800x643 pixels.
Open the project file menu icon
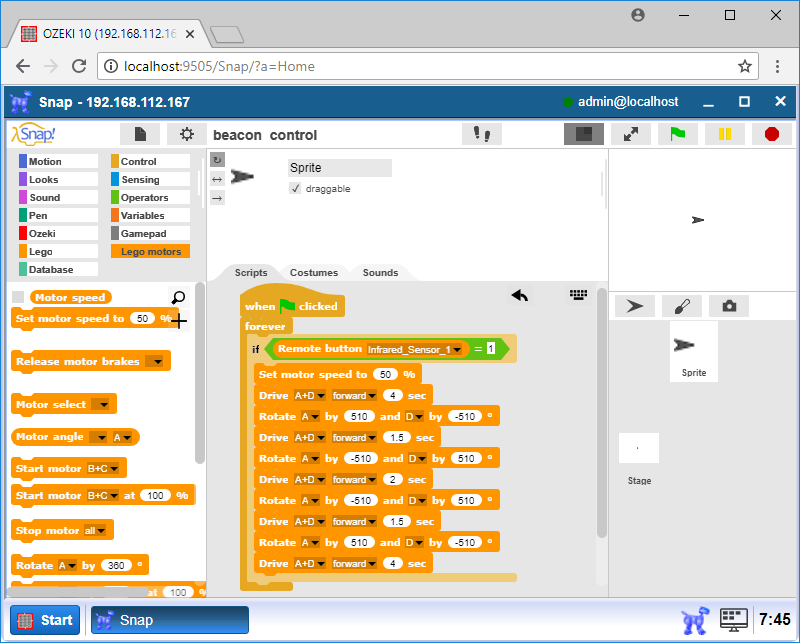[140, 134]
